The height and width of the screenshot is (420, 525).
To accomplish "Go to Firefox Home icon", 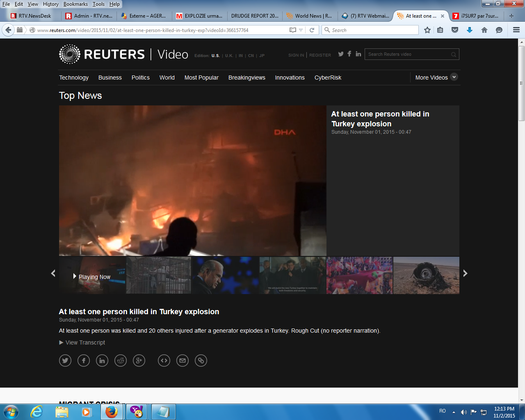I will (x=484, y=30).
